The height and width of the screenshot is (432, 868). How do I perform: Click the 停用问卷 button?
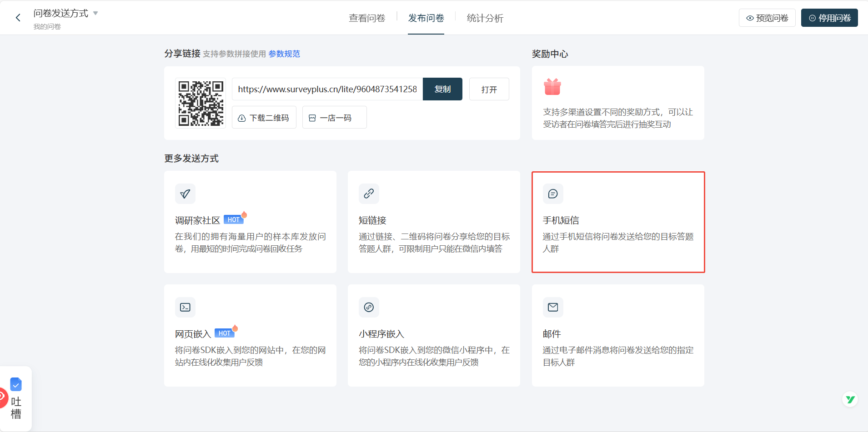point(829,17)
